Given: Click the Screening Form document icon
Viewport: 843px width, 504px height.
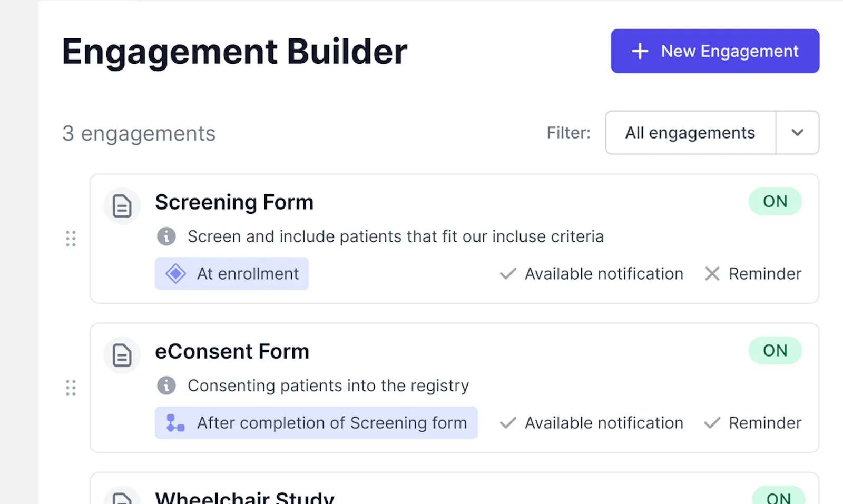Looking at the screenshot, I should [x=122, y=206].
